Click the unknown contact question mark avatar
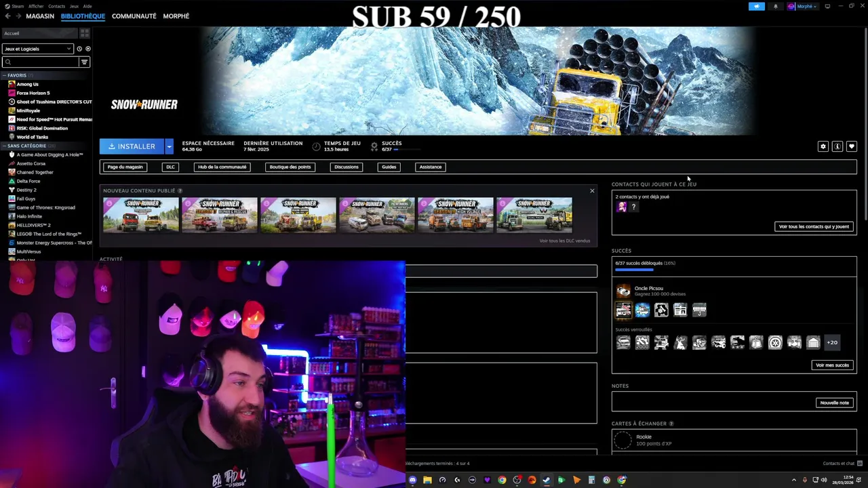 coord(633,207)
